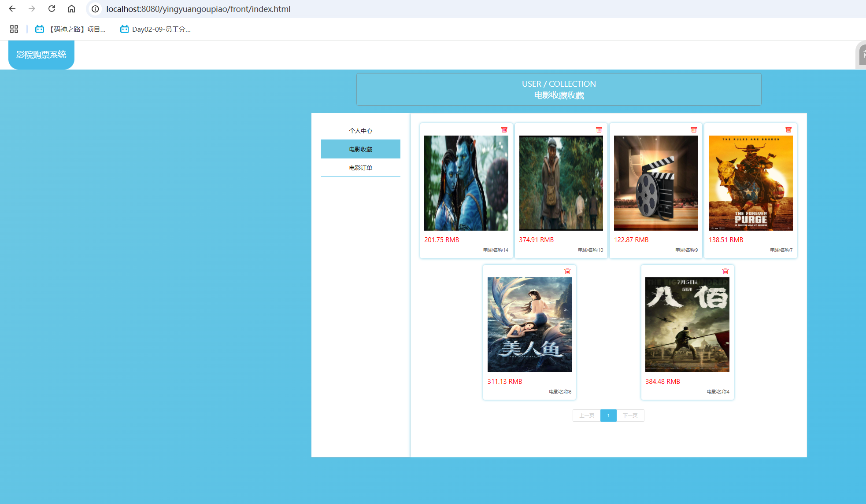Reload the page with refresh icon
The width and height of the screenshot is (866, 504).
[x=52, y=9]
